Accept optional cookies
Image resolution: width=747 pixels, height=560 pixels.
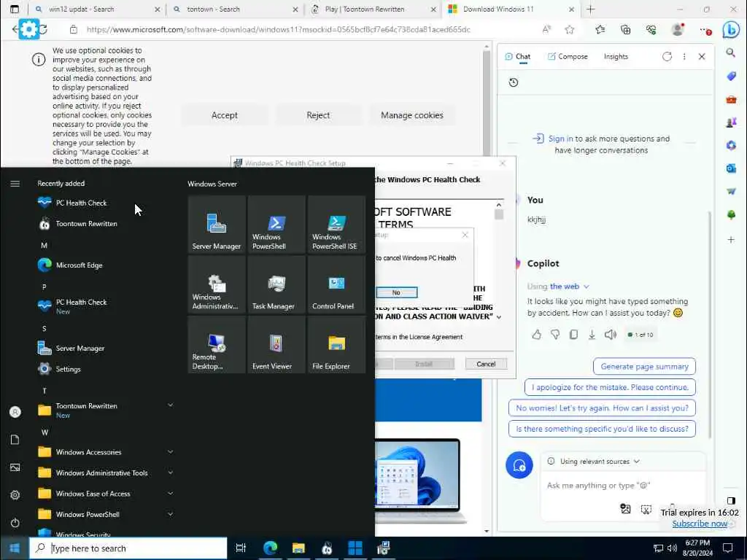pyautogui.click(x=225, y=115)
